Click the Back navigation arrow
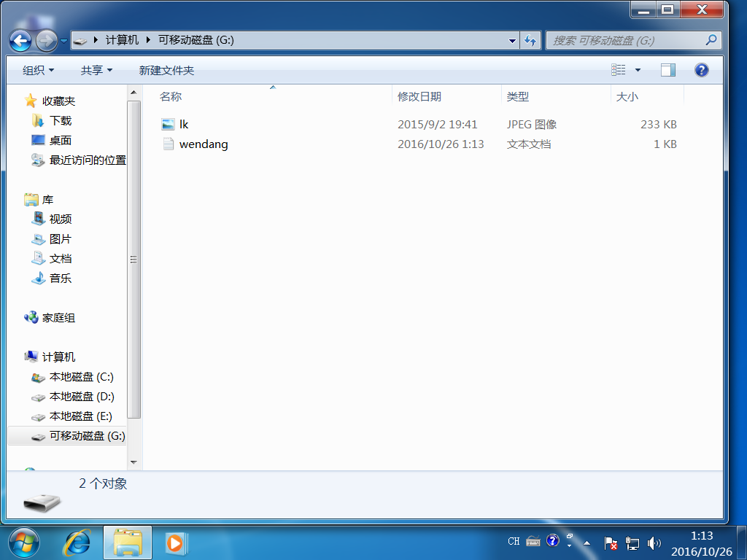The height and width of the screenshot is (560, 747). pyautogui.click(x=20, y=41)
